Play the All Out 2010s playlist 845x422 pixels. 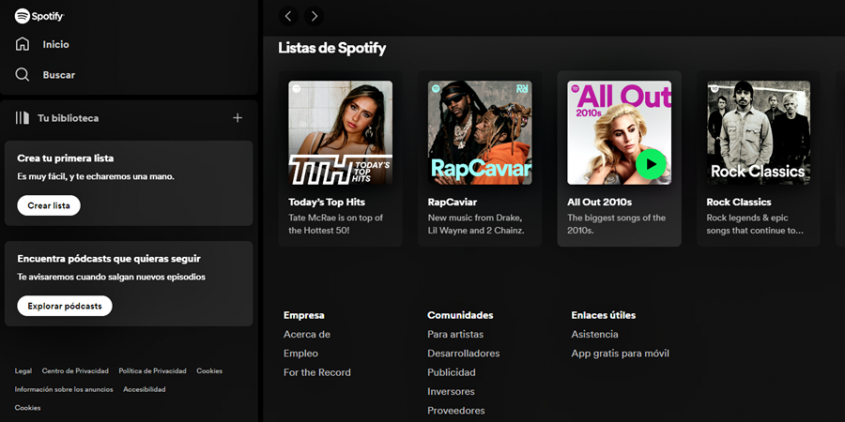651,164
